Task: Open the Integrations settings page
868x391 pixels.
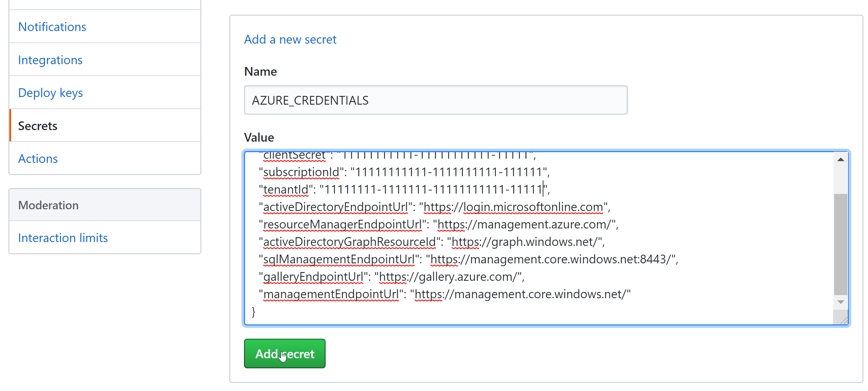Action: [x=50, y=59]
